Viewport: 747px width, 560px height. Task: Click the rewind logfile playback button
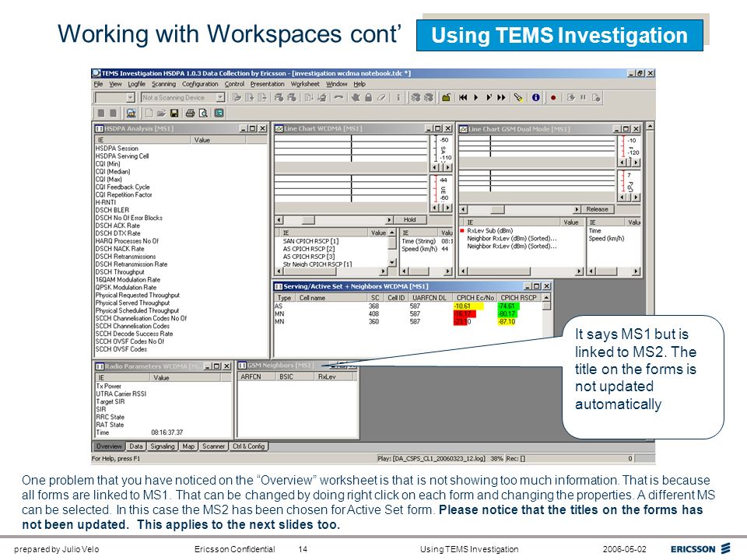[463, 98]
